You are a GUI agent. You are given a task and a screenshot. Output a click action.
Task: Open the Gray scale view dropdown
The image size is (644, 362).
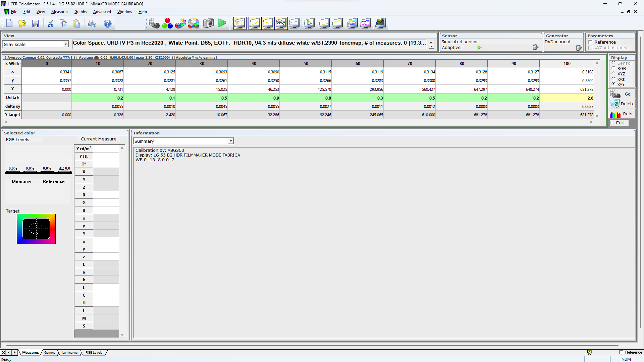pos(65,44)
